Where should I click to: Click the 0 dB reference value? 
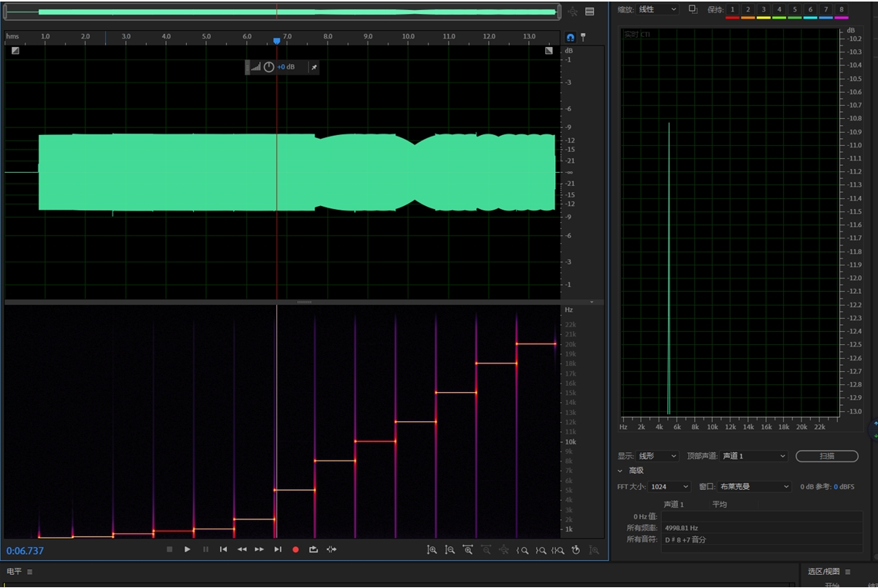836,487
